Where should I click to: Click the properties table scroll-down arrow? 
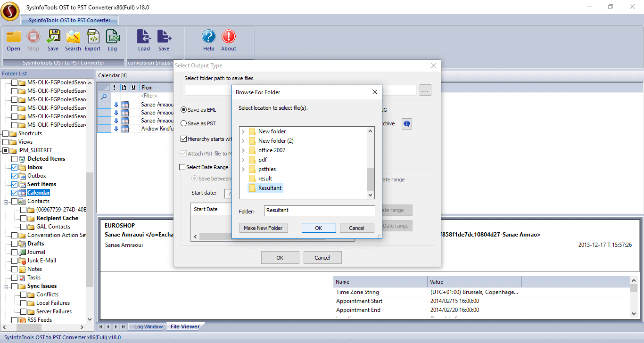tap(634, 313)
